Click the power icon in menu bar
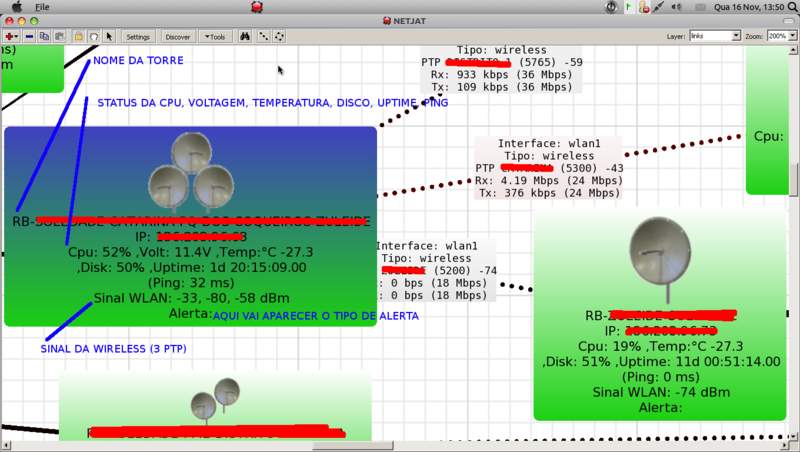The width and height of the screenshot is (800, 452). coord(611,7)
